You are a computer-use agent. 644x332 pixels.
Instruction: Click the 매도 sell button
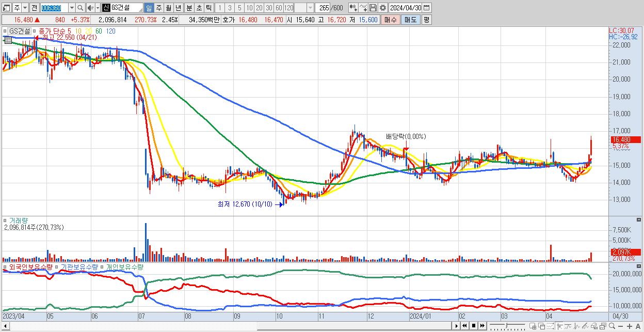coord(410,20)
